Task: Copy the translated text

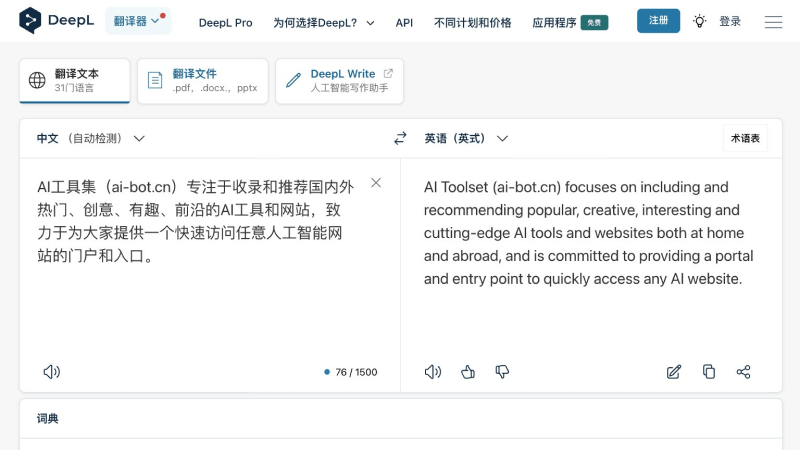Action: pos(709,372)
